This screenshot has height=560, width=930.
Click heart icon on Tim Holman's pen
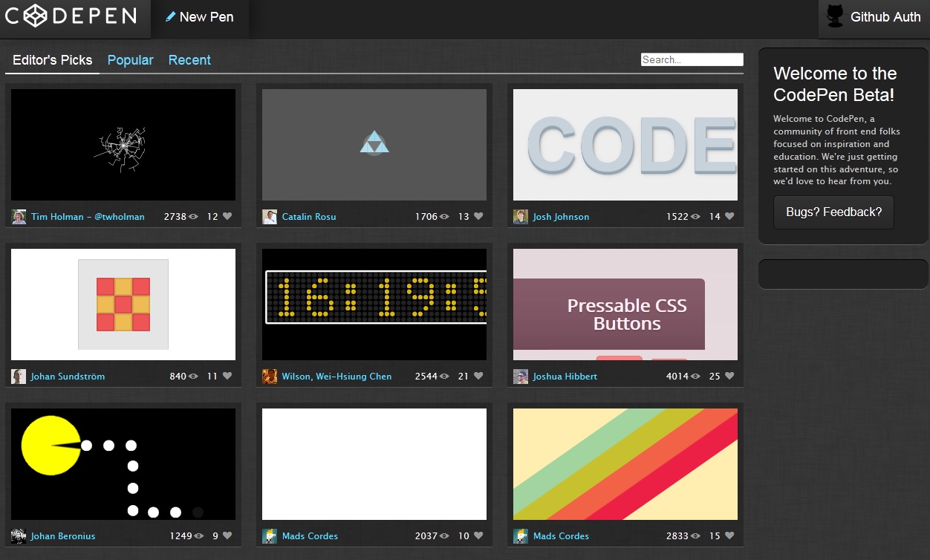point(227,217)
